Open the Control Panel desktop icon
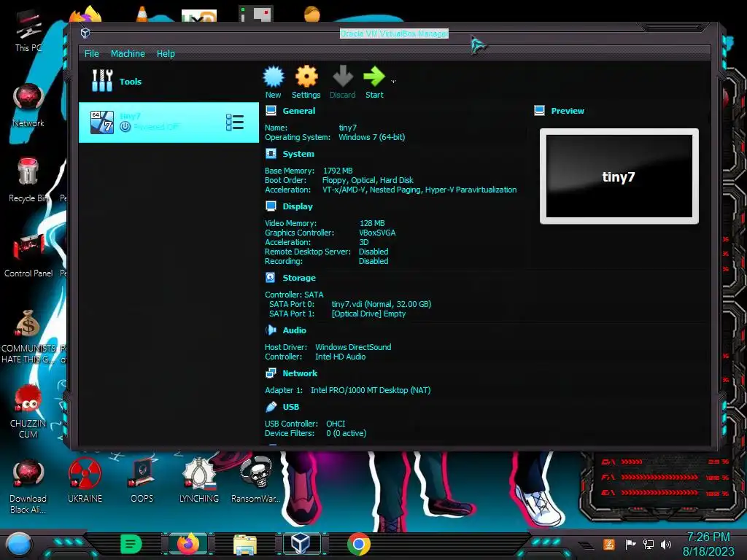Image resolution: width=747 pixels, height=560 pixels. tap(28, 256)
